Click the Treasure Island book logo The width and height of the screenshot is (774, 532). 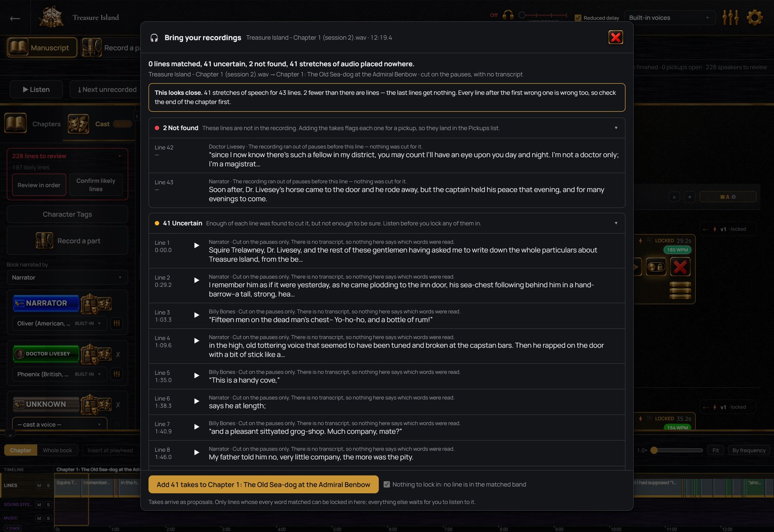(x=51, y=17)
